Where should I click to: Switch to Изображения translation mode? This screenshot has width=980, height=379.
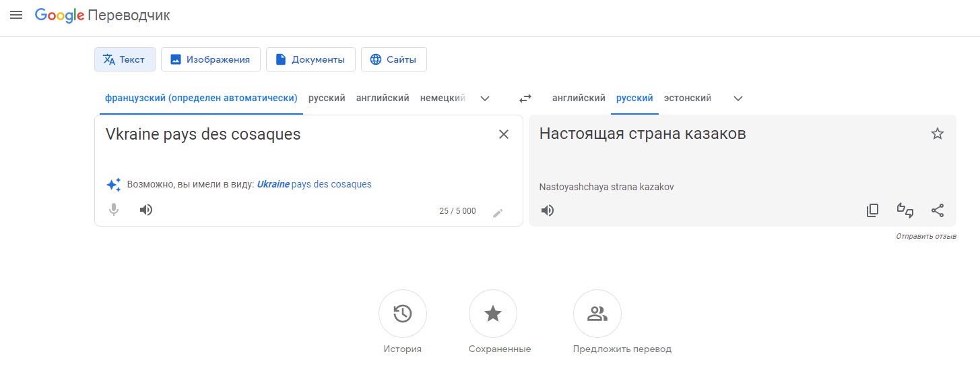[x=210, y=59]
